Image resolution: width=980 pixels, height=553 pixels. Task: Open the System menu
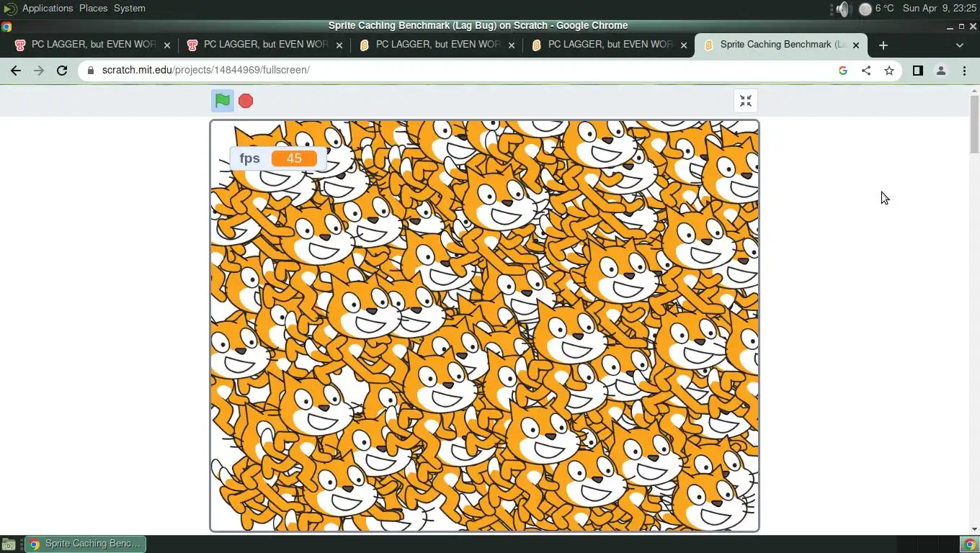click(x=130, y=9)
